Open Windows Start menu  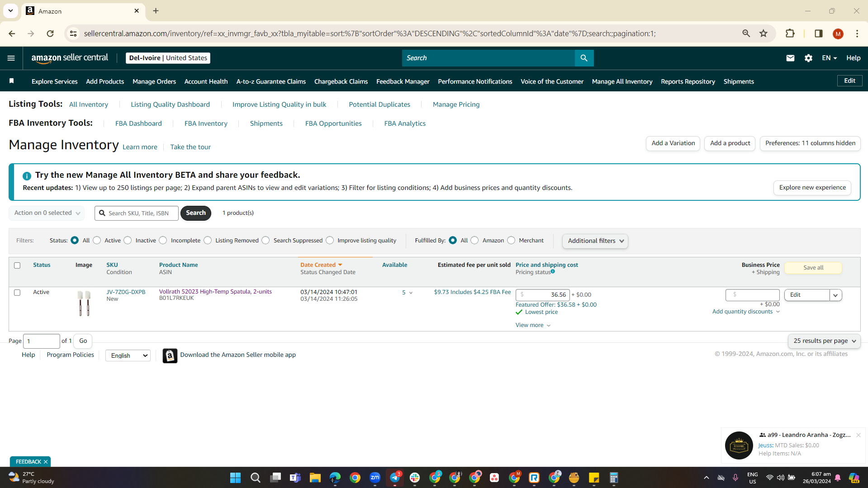click(x=235, y=478)
